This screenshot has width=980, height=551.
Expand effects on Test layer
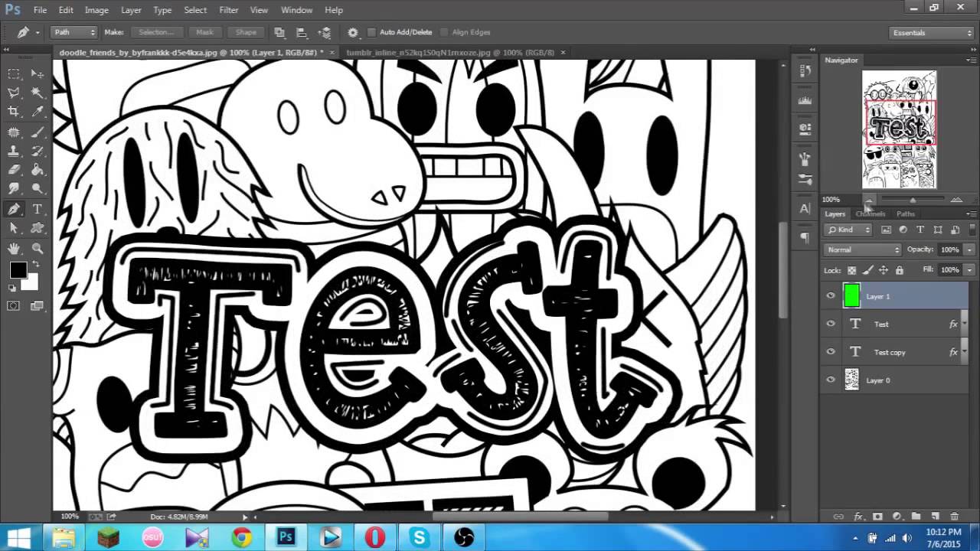coord(964,324)
